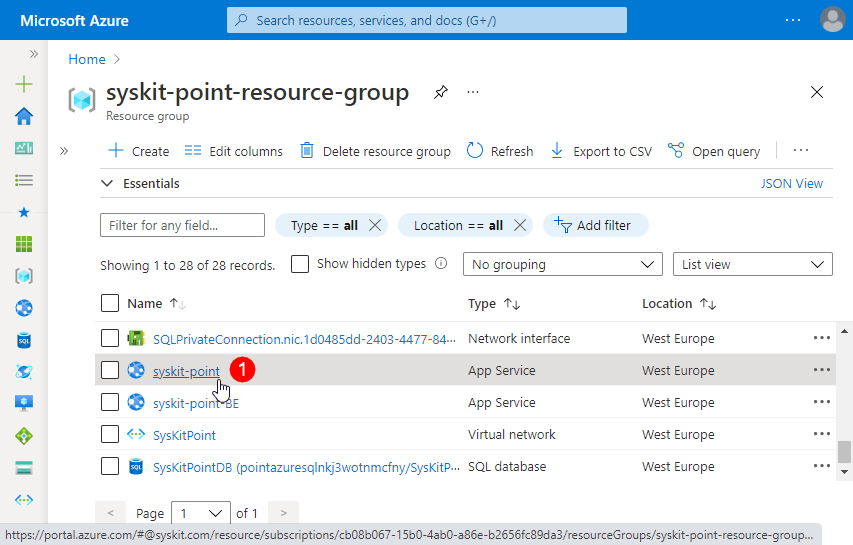Open the Home icon in the sidebar

[24, 116]
